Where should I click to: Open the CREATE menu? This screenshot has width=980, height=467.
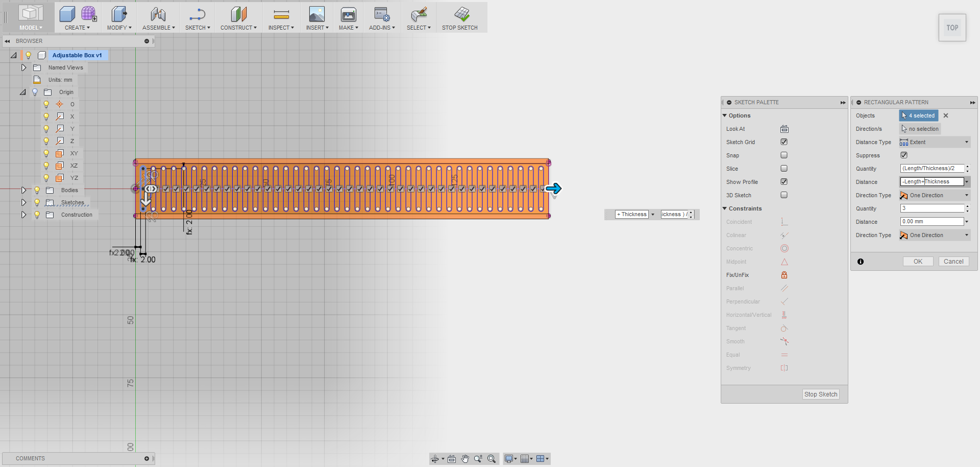(x=76, y=17)
